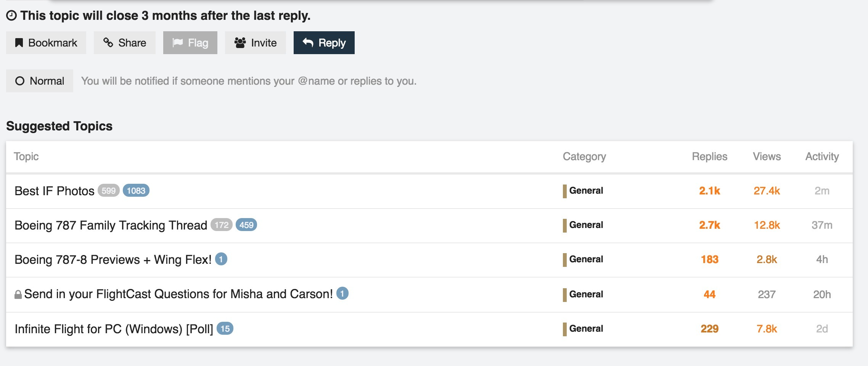The image size is (868, 366).
Task: Open the Best IF Photos topic
Action: click(x=55, y=191)
